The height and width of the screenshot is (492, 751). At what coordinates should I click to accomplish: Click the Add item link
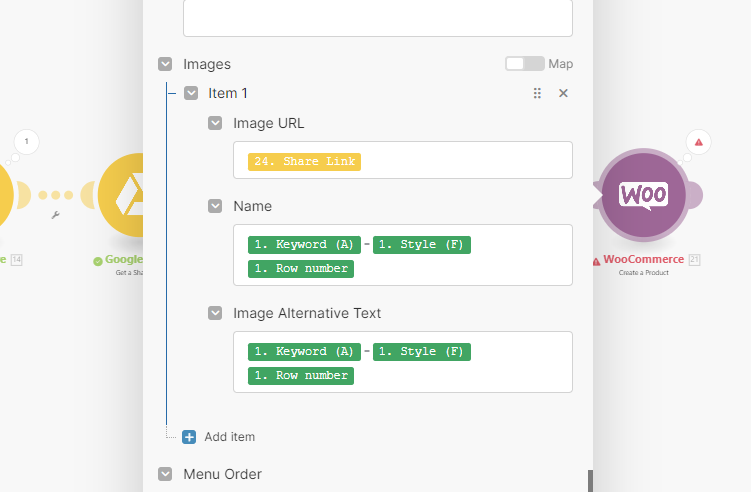(x=229, y=437)
